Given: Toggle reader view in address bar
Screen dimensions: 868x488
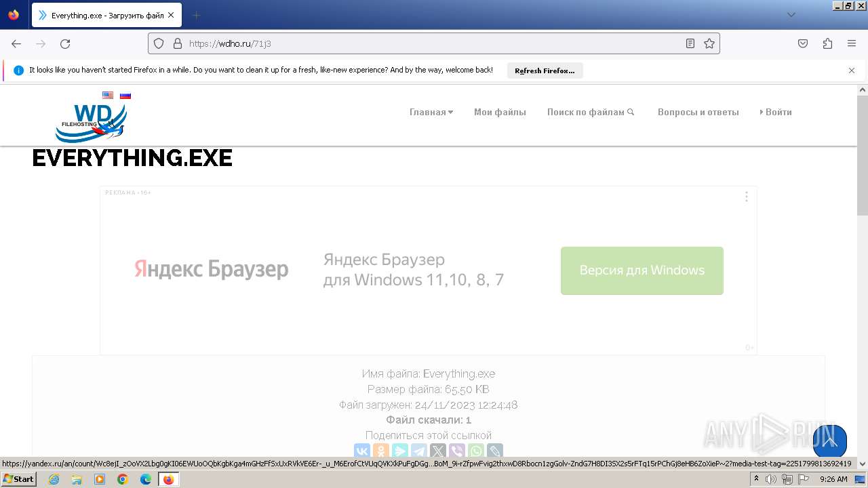Looking at the screenshot, I should [x=690, y=43].
